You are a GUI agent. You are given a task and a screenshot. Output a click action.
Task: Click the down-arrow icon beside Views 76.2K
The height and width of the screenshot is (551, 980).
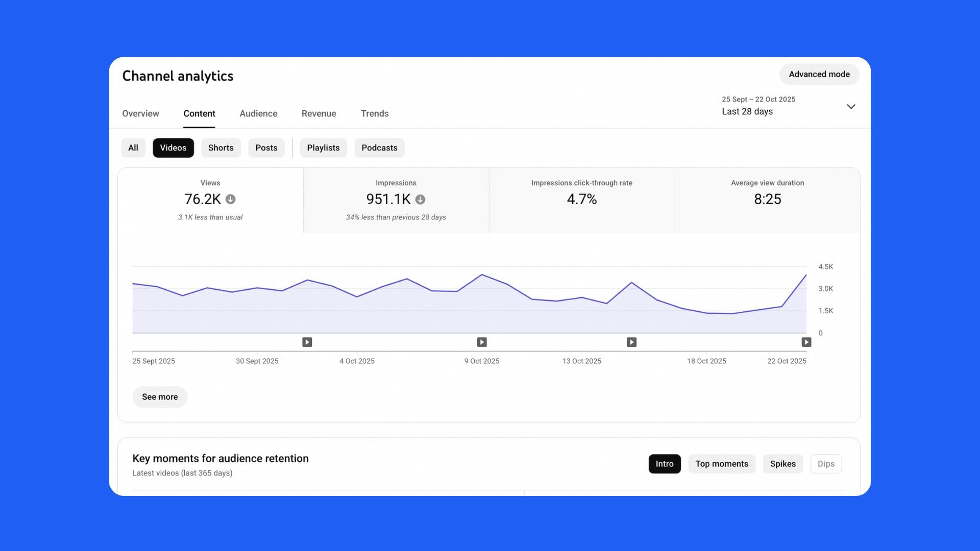pyautogui.click(x=231, y=199)
